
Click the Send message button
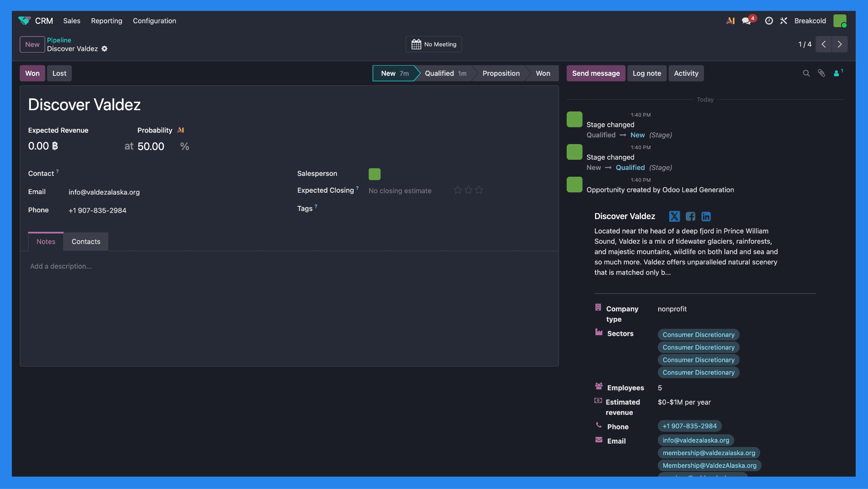click(x=595, y=73)
